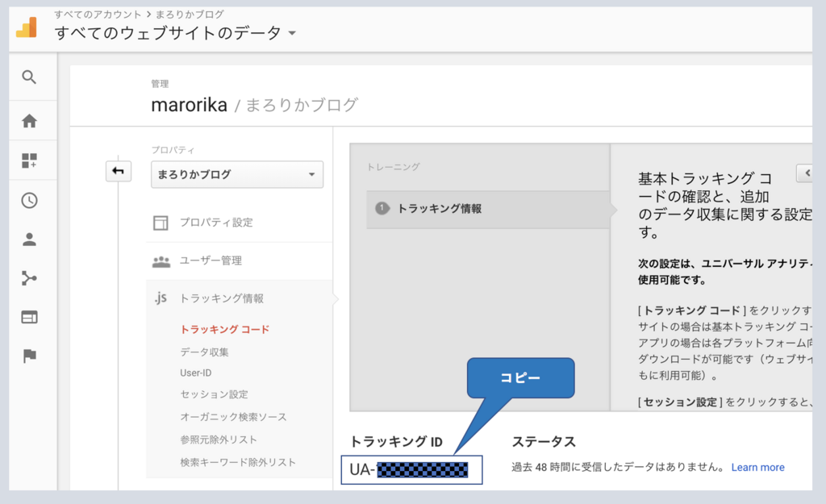Select セッション設定 submenu item
This screenshot has width=826, height=504.
coord(214,394)
